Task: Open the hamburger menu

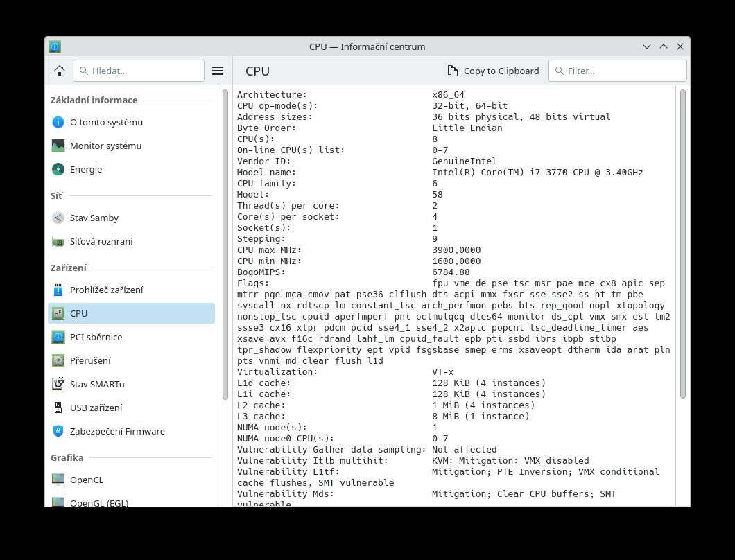Action: tap(218, 71)
